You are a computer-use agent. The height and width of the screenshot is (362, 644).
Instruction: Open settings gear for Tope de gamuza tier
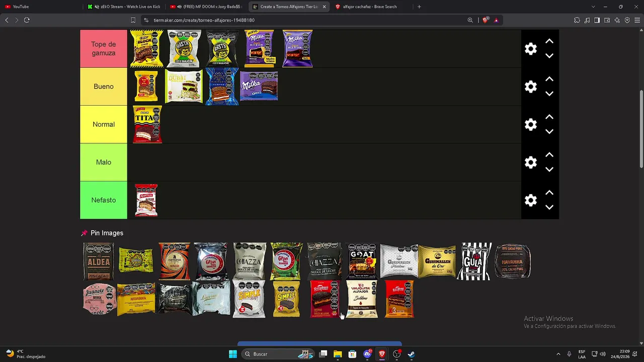(x=531, y=49)
